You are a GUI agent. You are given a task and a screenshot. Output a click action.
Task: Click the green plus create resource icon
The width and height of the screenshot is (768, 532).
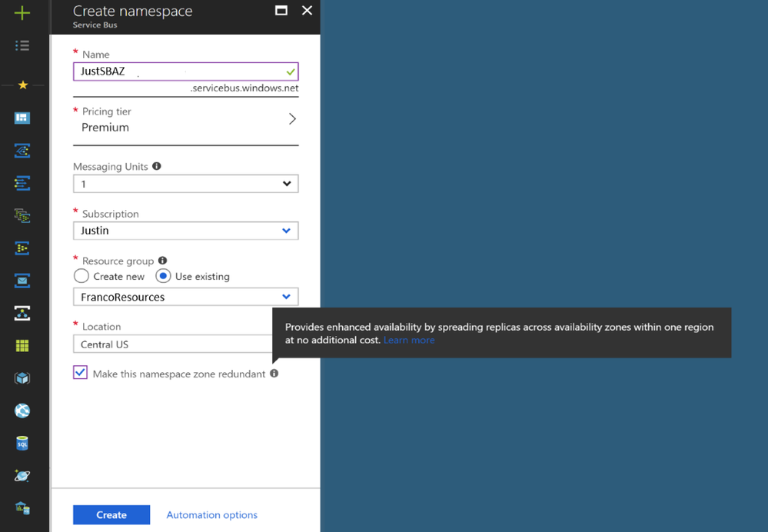coord(22,13)
